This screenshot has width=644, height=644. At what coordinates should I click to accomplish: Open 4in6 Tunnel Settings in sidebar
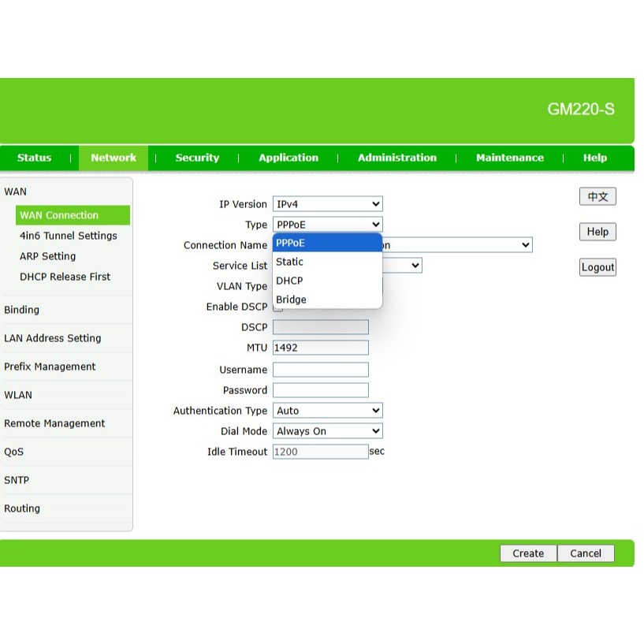pos(68,236)
